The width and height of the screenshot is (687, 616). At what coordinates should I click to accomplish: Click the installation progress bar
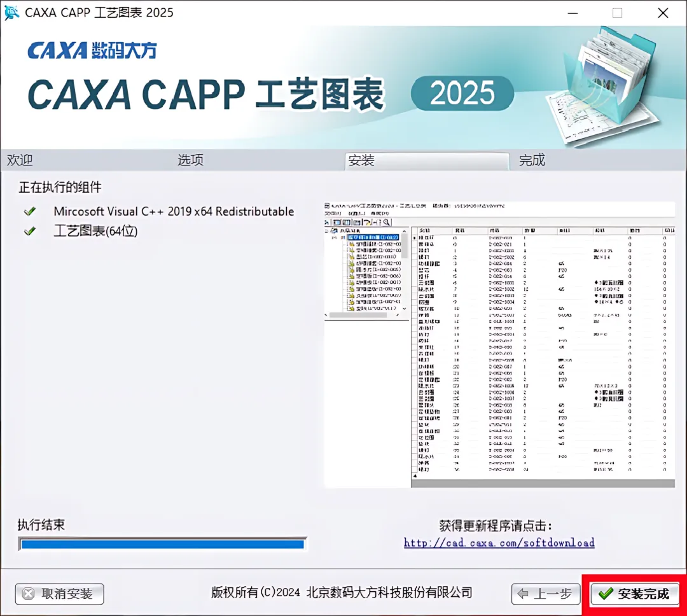click(163, 544)
